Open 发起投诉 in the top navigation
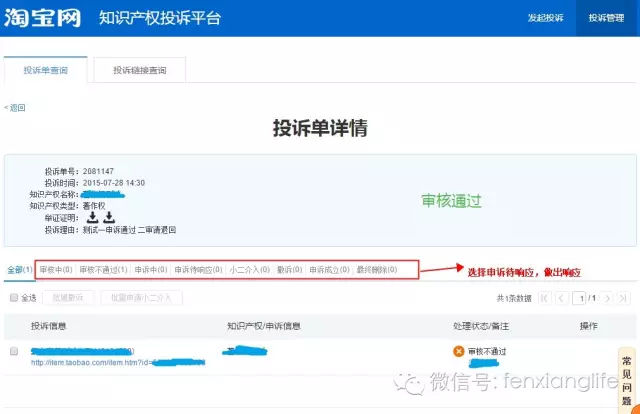The image size is (640, 414). [x=545, y=18]
